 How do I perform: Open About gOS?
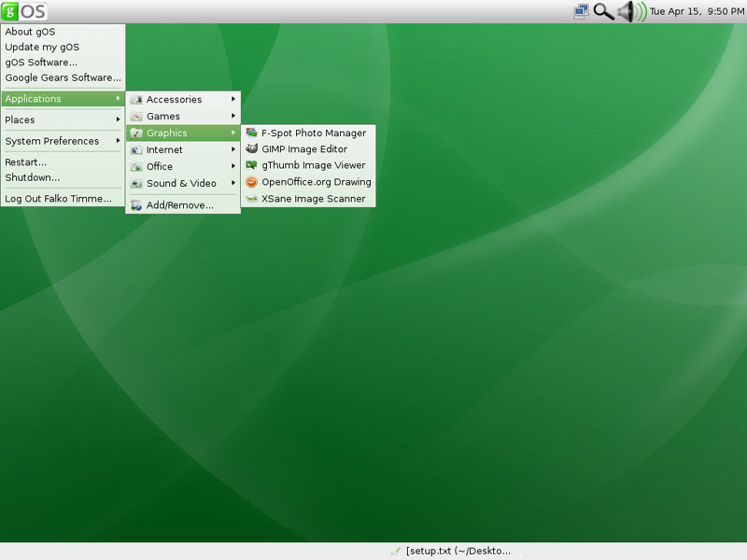tap(30, 32)
